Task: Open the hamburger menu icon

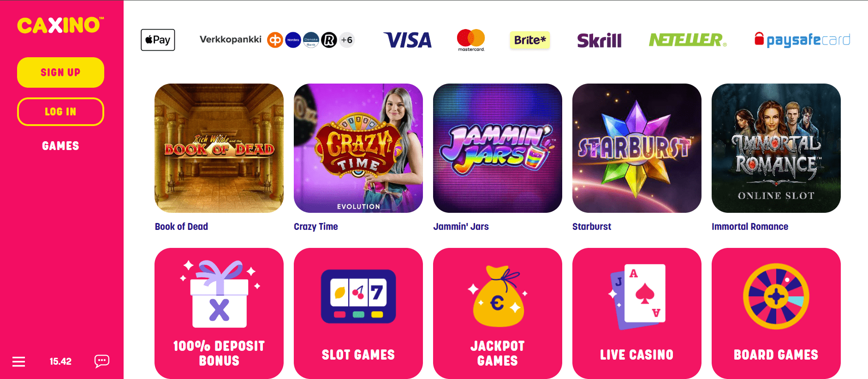Action: point(18,361)
